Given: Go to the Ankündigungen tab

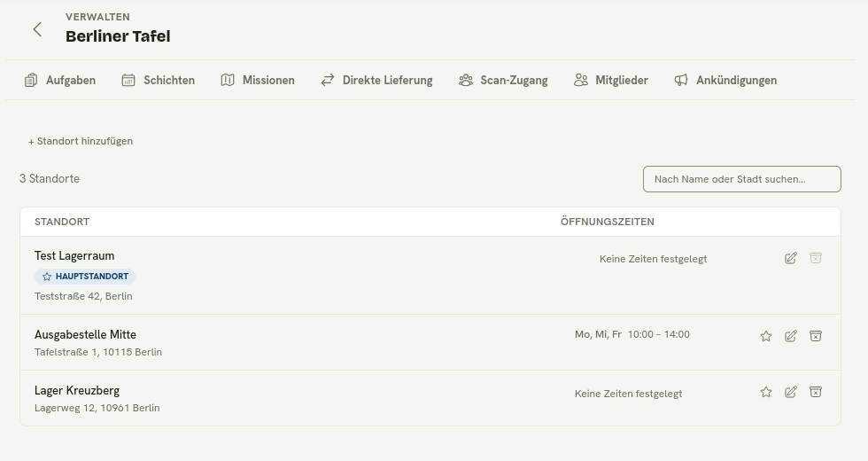Looking at the screenshot, I should pos(725,81).
